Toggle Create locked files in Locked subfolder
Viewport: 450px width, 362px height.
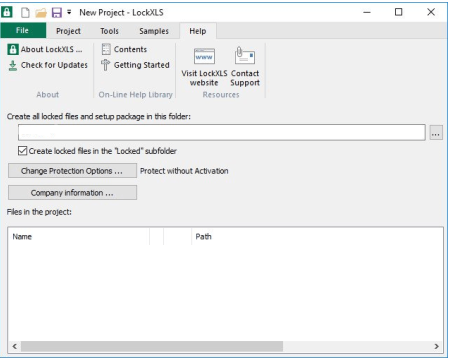[22, 151]
